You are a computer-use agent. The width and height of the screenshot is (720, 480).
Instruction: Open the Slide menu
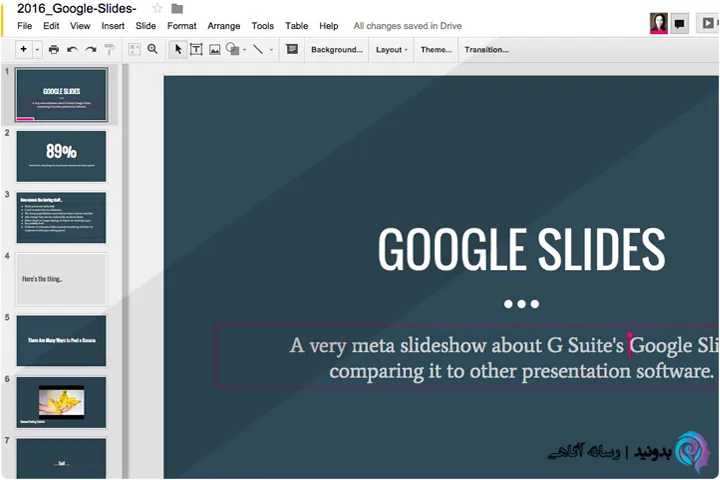(146, 26)
